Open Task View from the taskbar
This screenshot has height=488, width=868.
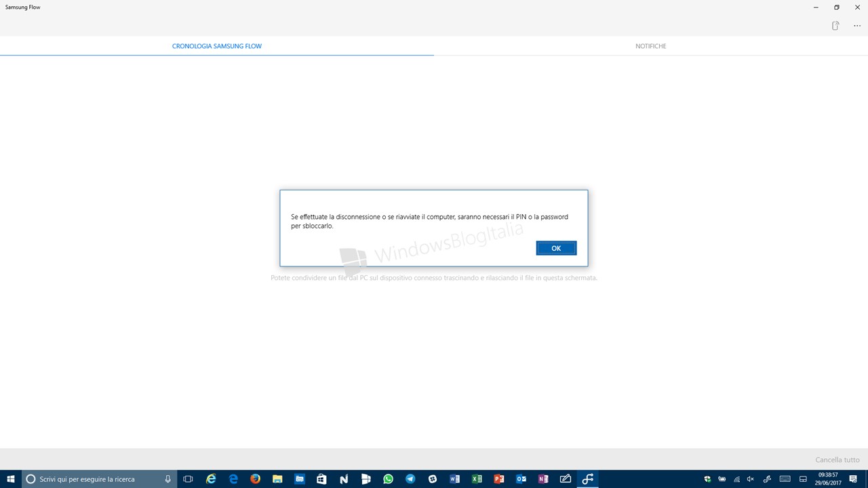pyautogui.click(x=189, y=479)
